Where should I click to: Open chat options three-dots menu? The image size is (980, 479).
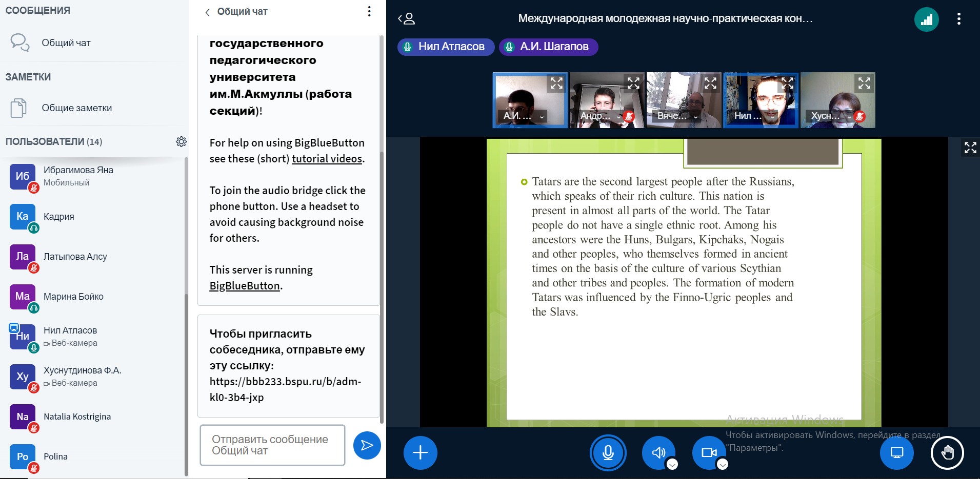click(369, 11)
